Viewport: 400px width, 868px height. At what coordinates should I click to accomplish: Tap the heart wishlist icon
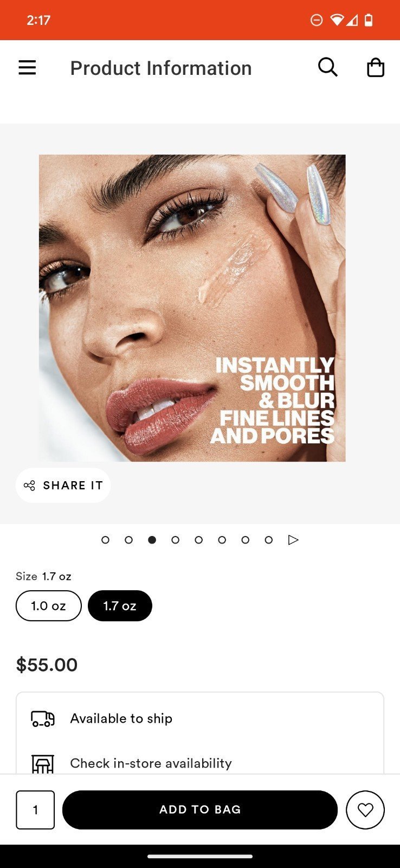click(365, 810)
